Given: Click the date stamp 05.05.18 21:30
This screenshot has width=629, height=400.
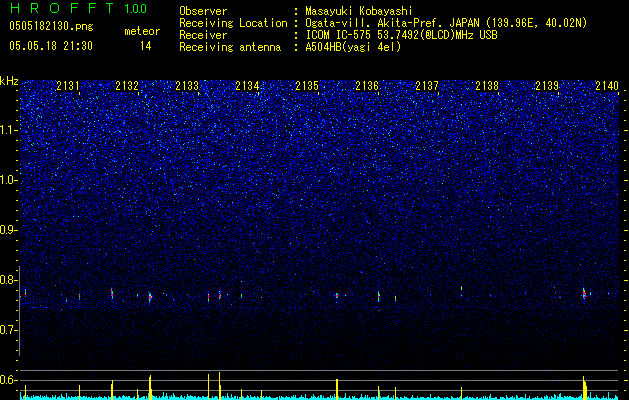Looking at the screenshot, I should coord(51,46).
